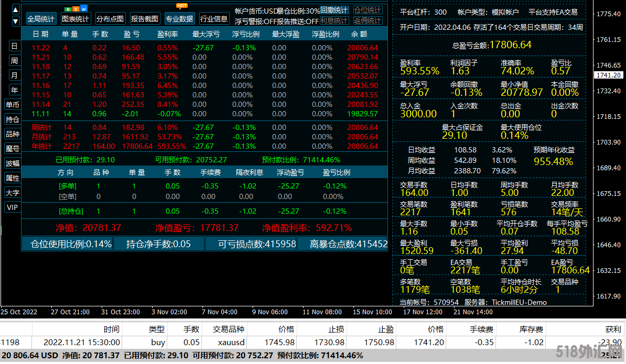Toggle the 日 daily view sidebar button
The width and height of the screenshot is (626, 364).
point(14,46)
